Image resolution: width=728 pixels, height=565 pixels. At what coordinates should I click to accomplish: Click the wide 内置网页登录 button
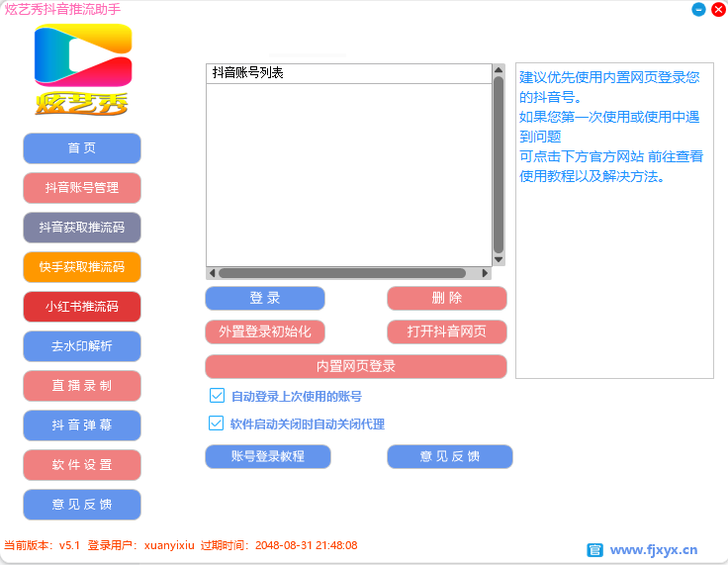[x=356, y=366]
